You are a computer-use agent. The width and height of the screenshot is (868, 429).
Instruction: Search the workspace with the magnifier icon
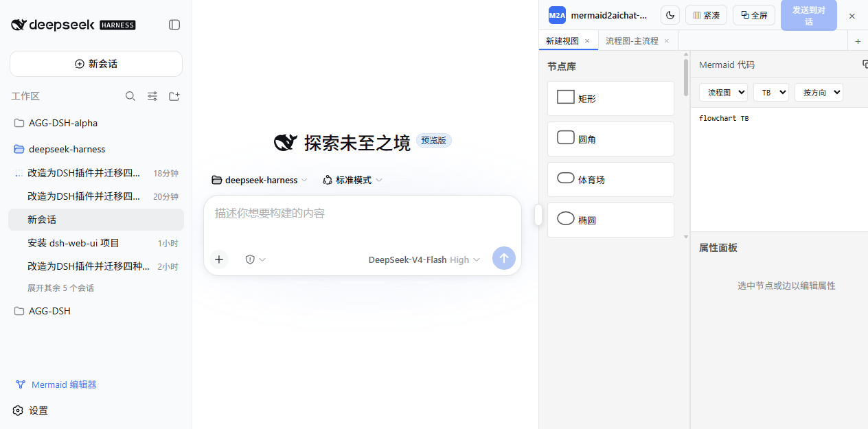(x=130, y=96)
